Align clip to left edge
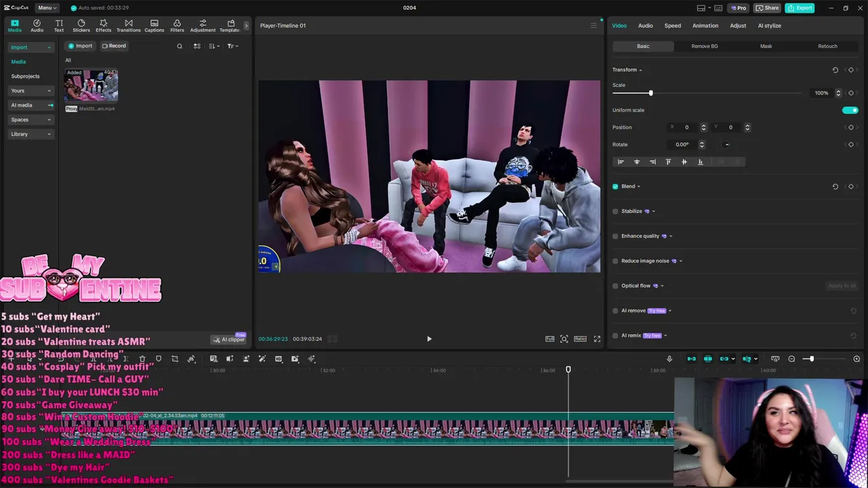 coord(620,162)
